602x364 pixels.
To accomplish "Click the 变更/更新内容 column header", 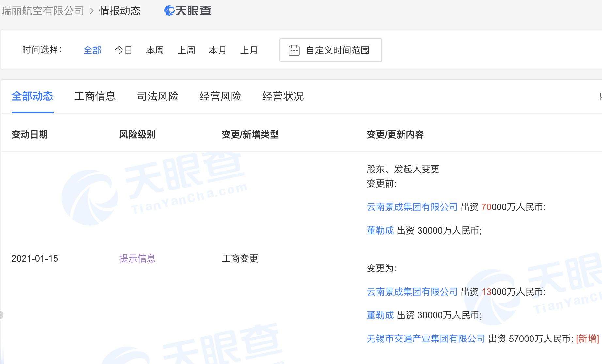I will [x=395, y=134].
